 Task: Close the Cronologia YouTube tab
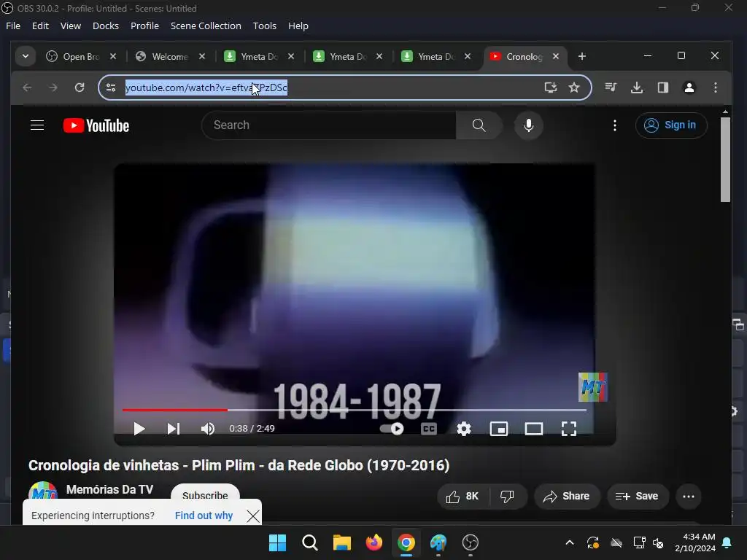[555, 56]
